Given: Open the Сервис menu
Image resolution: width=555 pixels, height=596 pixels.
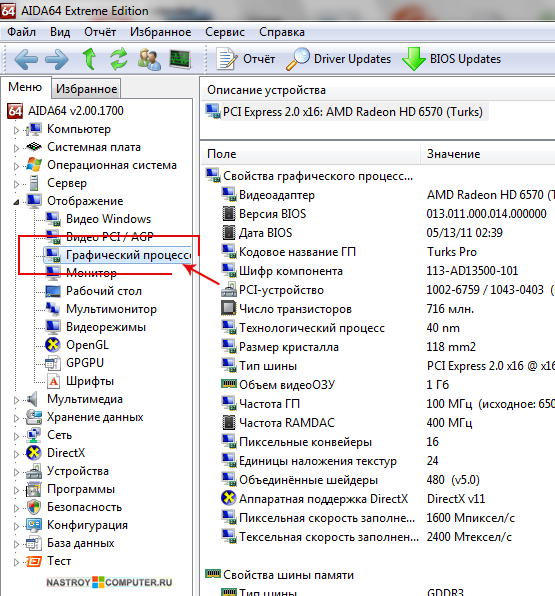Looking at the screenshot, I should pyautogui.click(x=225, y=32).
